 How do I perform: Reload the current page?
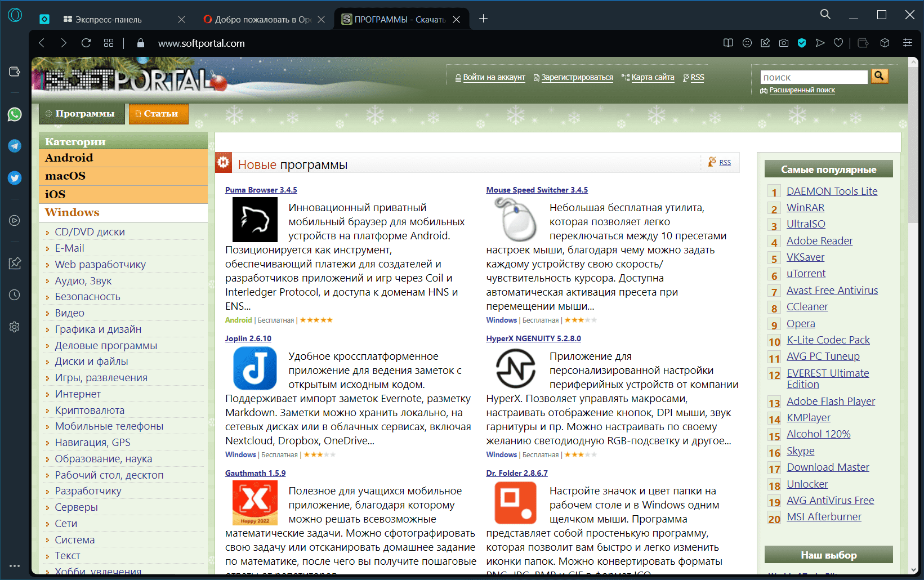point(86,43)
